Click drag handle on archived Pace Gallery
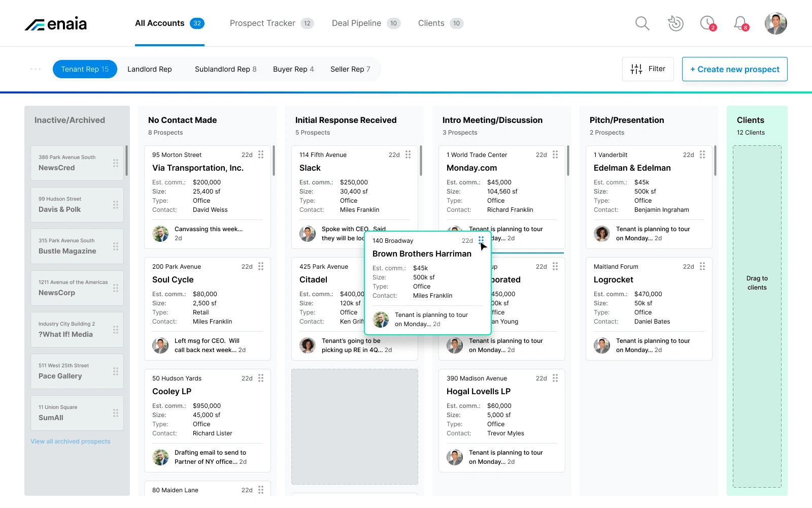Viewport: 812px width, 508px height. 116,371
